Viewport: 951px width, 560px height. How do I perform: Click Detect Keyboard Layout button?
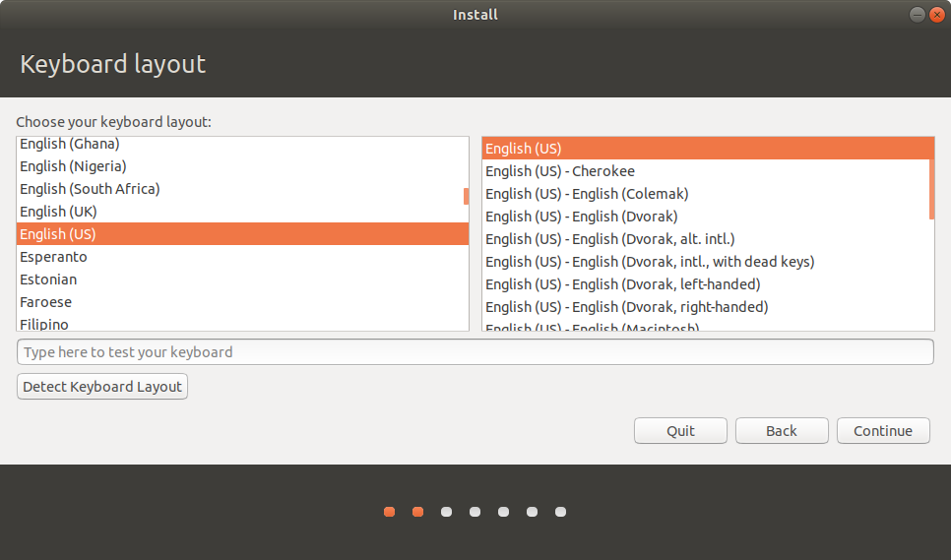pos(102,387)
